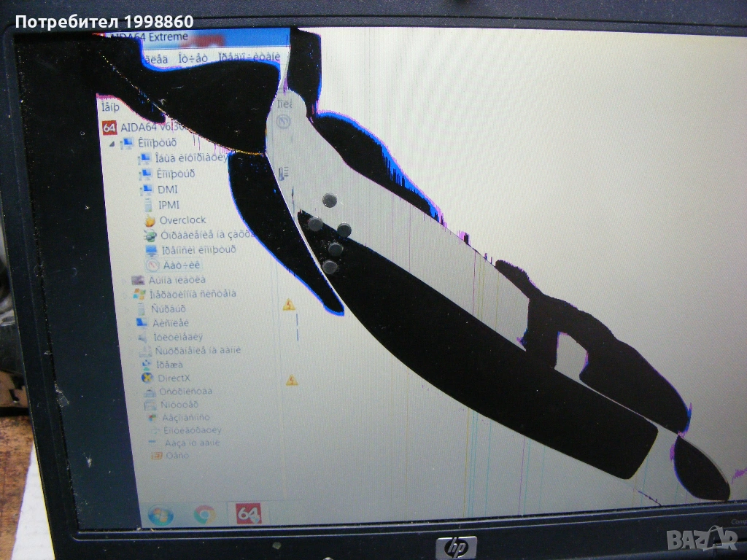The width and height of the screenshot is (747, 560).
Task: Select the AIDA64 v6.30 root node
Action: pyautogui.click(x=142, y=128)
